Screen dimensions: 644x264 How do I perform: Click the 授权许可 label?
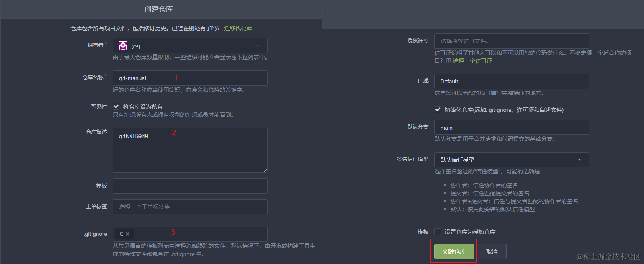point(418,40)
